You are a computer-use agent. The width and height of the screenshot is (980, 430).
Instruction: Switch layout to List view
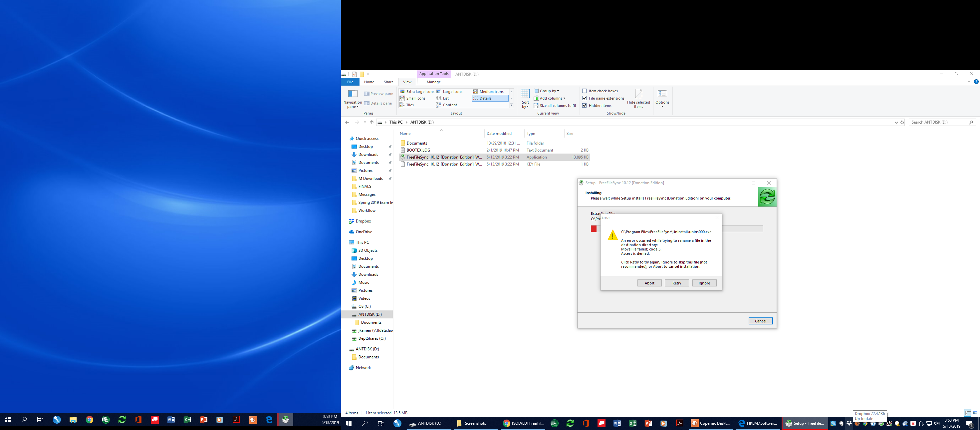point(442,98)
